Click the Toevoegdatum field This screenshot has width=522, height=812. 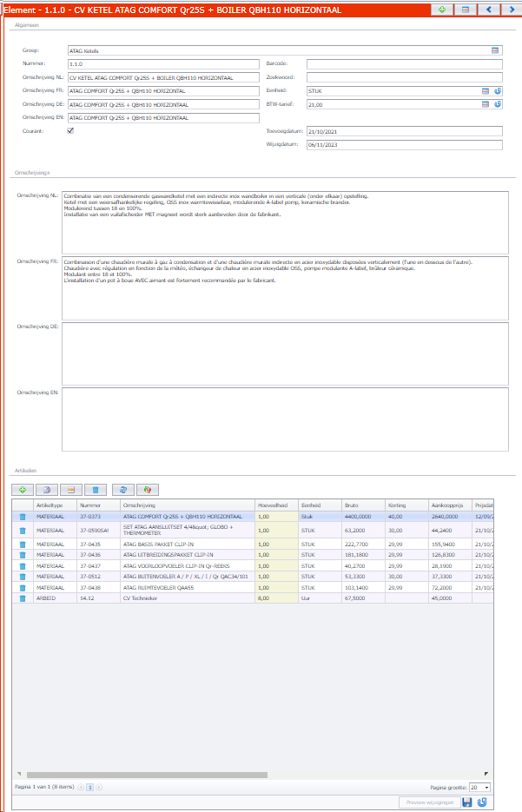pyautogui.click(x=405, y=131)
